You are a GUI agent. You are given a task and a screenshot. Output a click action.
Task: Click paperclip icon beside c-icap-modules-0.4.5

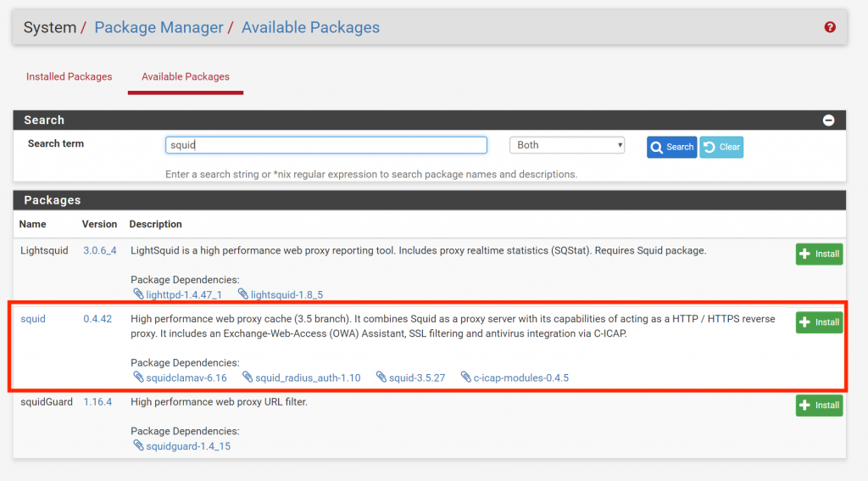click(x=465, y=378)
